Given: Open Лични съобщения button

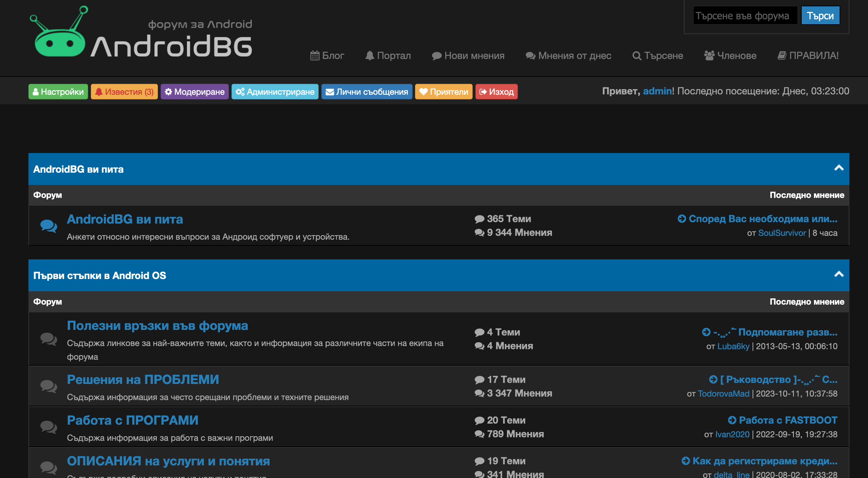Looking at the screenshot, I should pyautogui.click(x=367, y=92).
